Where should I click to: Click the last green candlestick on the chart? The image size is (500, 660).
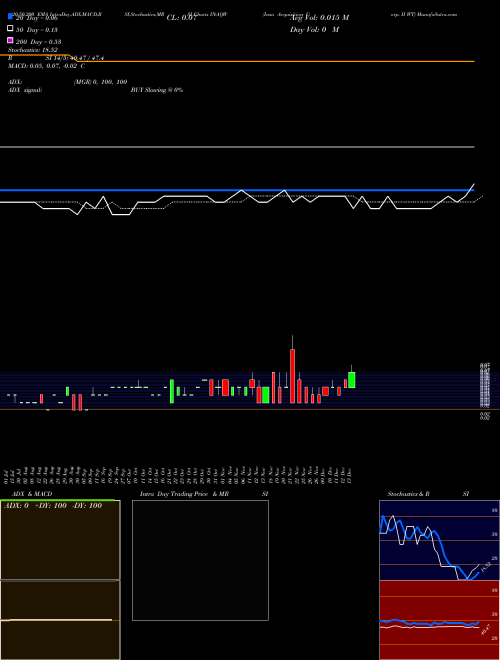[351, 380]
